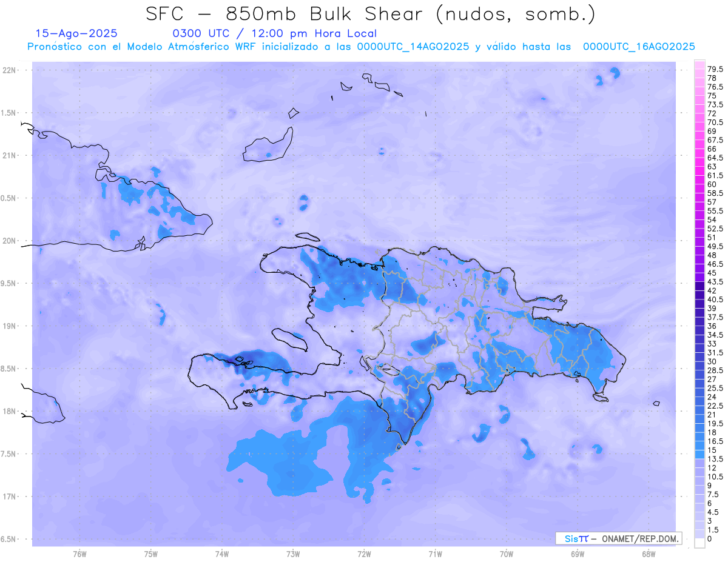Click the "71W" longitude axis label

[x=435, y=554]
